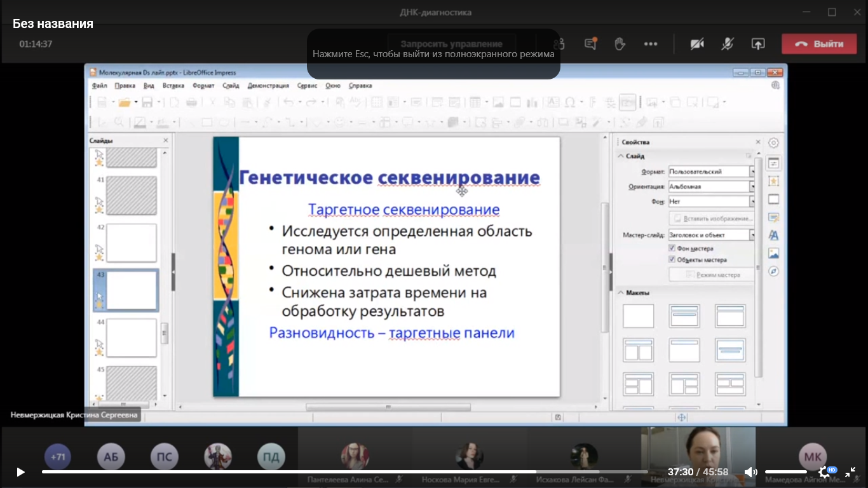Close the Слайды panel

(x=166, y=140)
